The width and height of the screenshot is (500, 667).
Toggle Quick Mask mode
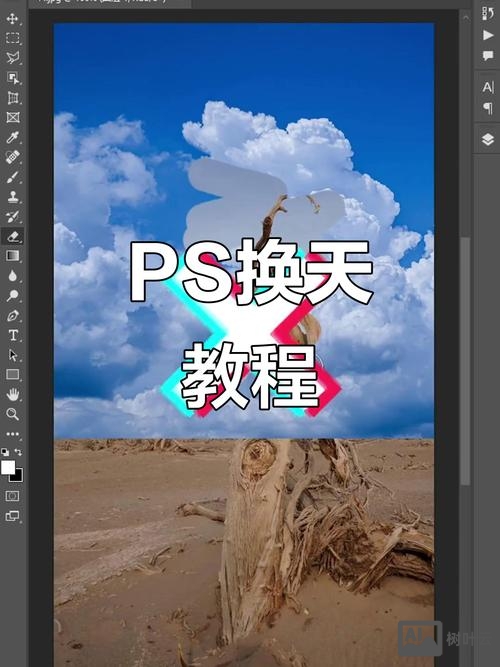(x=12, y=496)
